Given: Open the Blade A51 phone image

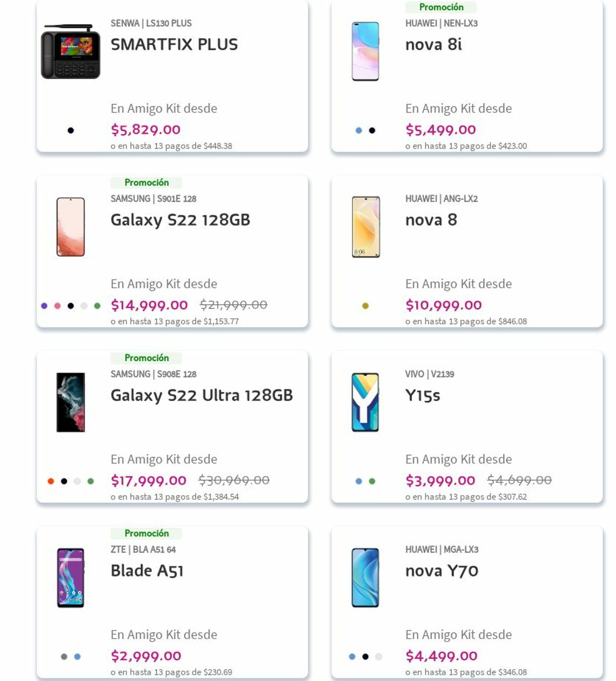Looking at the screenshot, I should (70, 578).
